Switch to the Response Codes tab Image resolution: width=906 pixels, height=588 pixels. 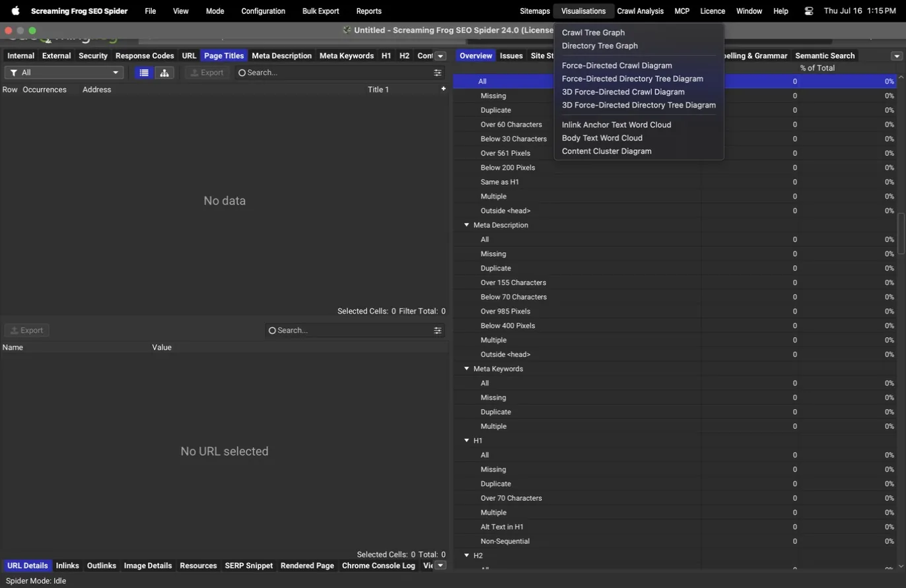[145, 56]
